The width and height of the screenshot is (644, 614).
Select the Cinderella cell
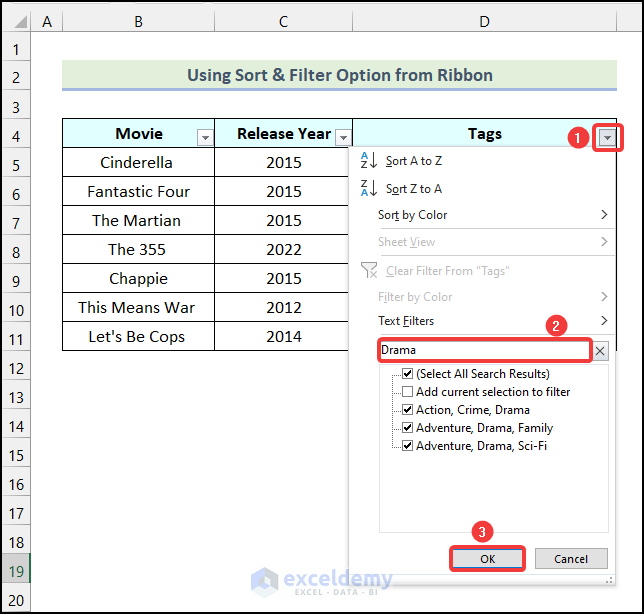click(138, 163)
